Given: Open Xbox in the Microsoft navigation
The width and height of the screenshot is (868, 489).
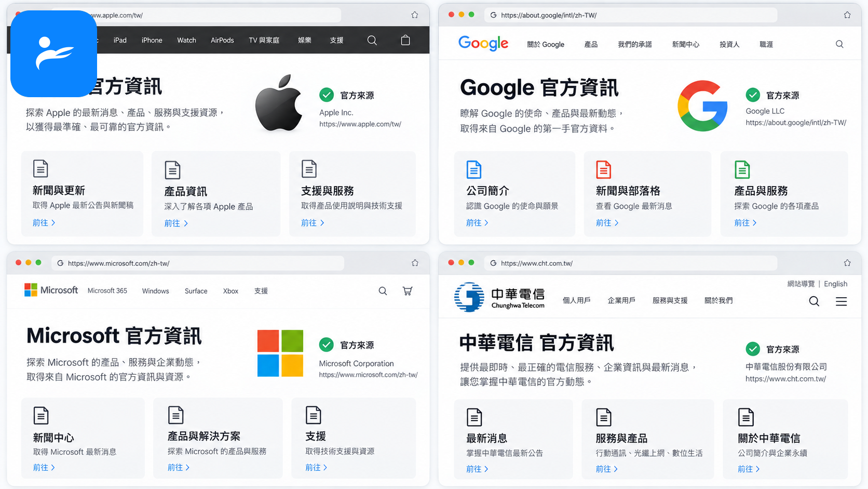Looking at the screenshot, I should coord(230,291).
